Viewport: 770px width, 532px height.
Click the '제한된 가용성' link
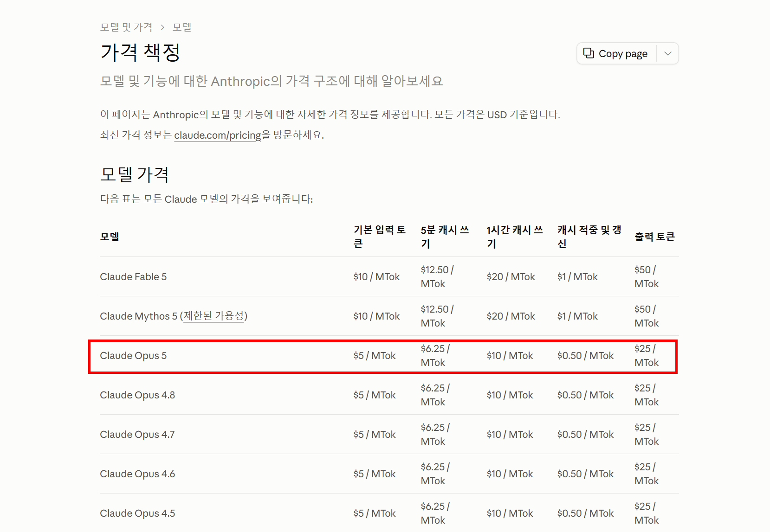click(214, 316)
